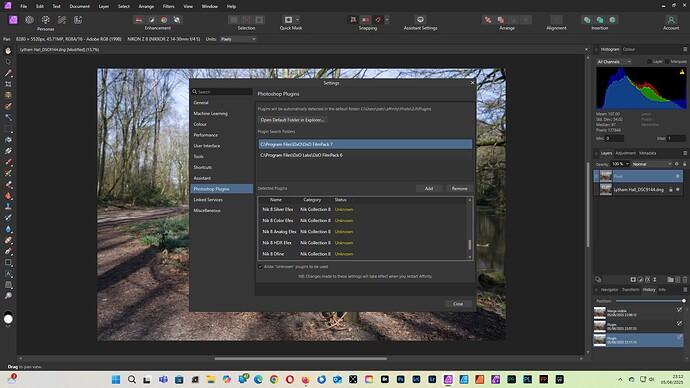Image resolution: width=690 pixels, height=388 pixels.
Task: Select the Nik 8 Silver Efex plugin row
Action: [x=363, y=209]
